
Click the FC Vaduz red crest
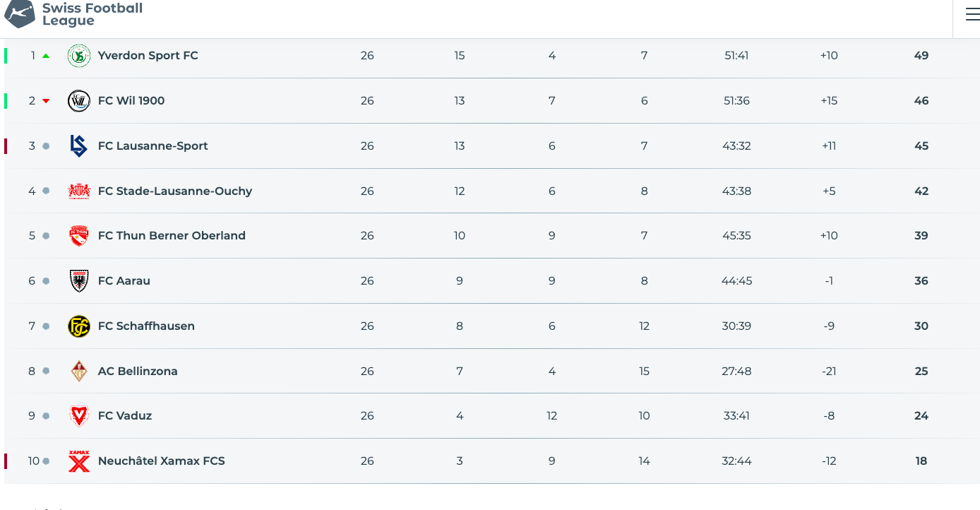click(x=79, y=416)
